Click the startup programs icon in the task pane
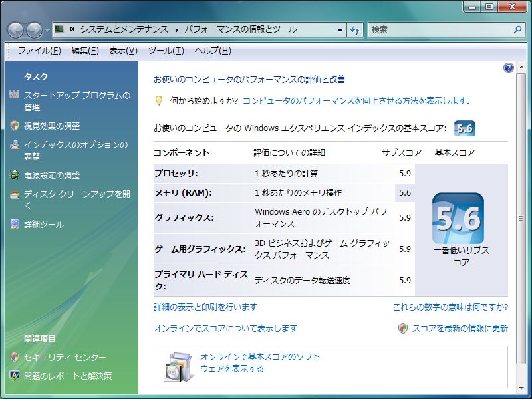Viewport: 532px width, 399px height. coord(14,94)
